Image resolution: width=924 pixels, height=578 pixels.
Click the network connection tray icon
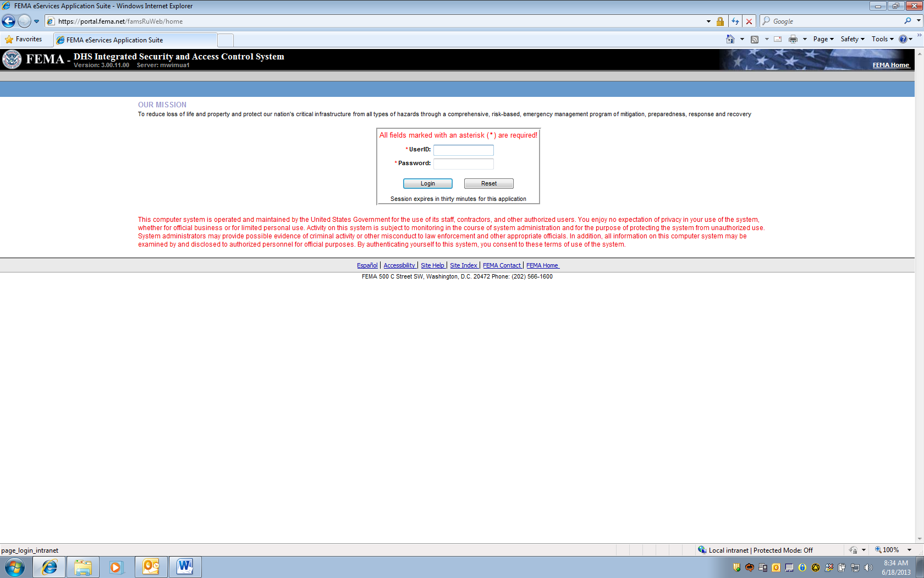(x=855, y=568)
